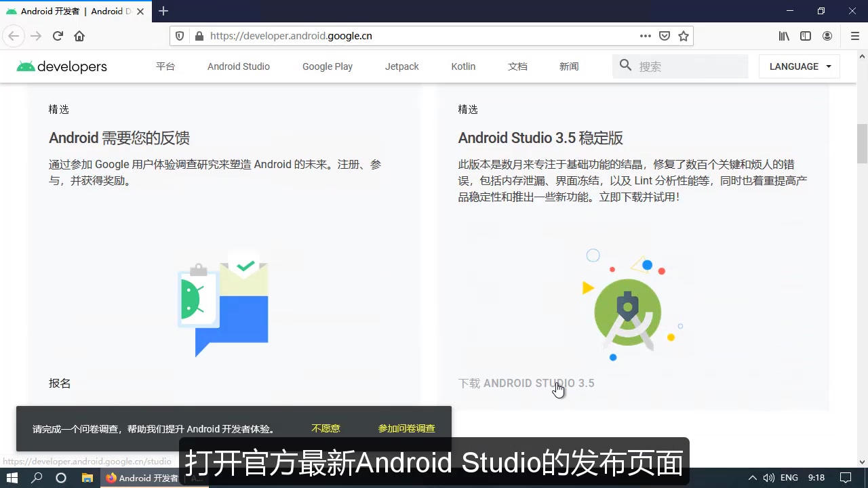
Task: Open the Kotlin navigation item
Action: (x=463, y=66)
